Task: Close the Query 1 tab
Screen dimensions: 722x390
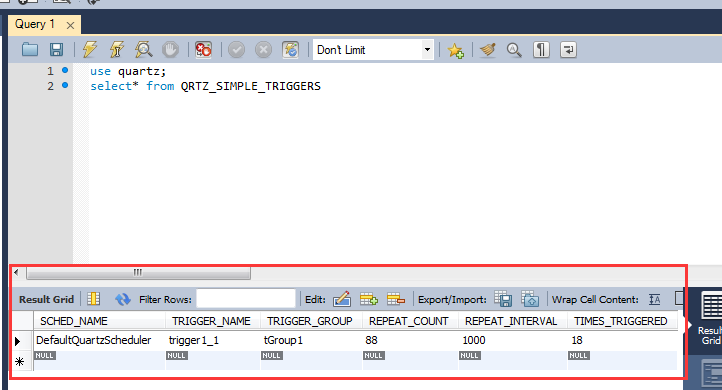Action: (70, 25)
